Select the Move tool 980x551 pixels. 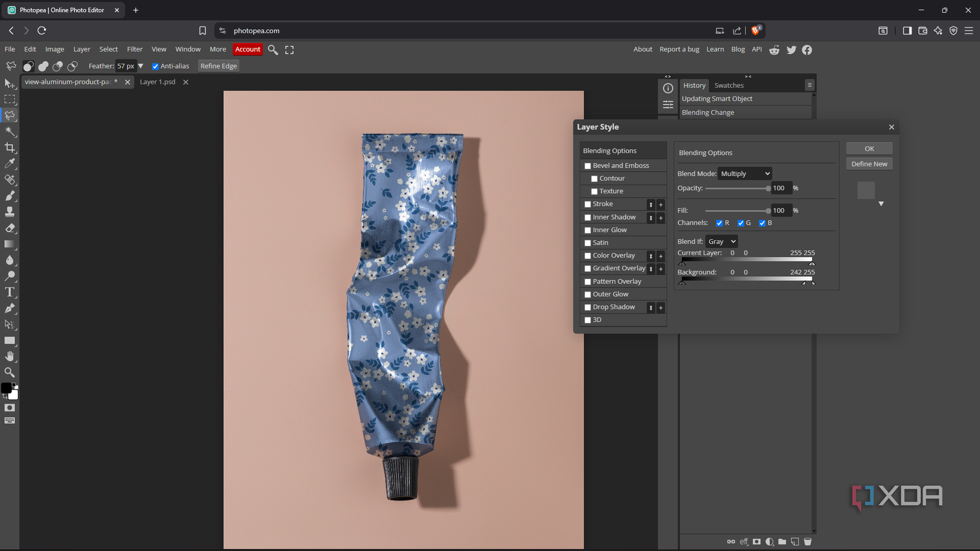[x=10, y=84]
